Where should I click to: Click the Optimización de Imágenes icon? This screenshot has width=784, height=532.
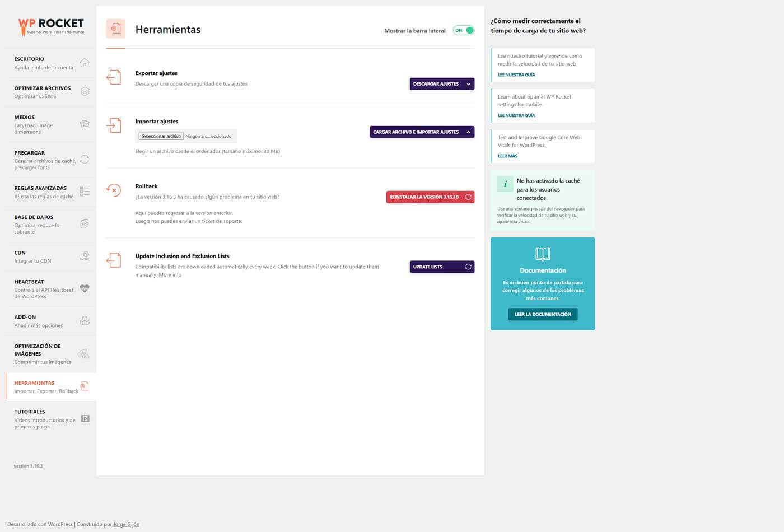pyautogui.click(x=83, y=353)
